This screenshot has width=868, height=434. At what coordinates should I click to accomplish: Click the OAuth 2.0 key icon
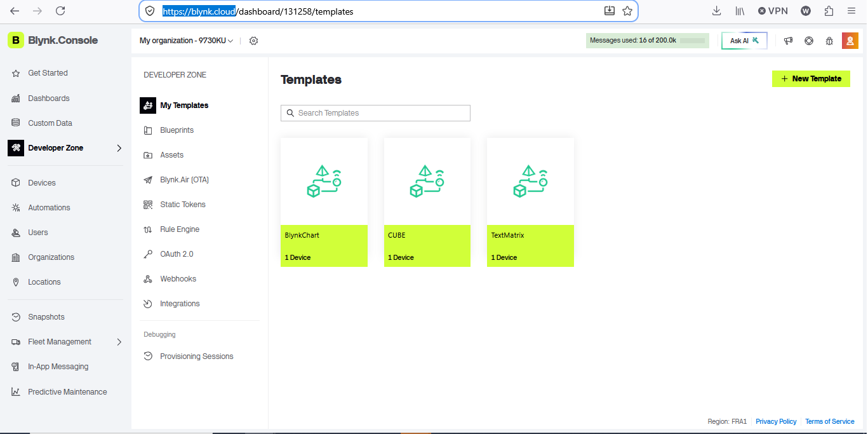tap(148, 254)
